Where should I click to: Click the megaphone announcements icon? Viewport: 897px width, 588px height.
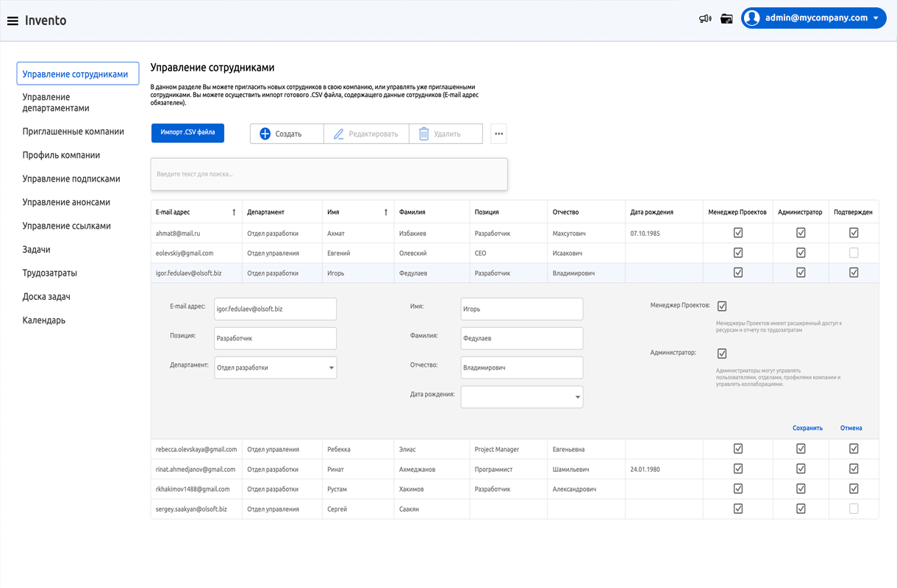tap(704, 18)
